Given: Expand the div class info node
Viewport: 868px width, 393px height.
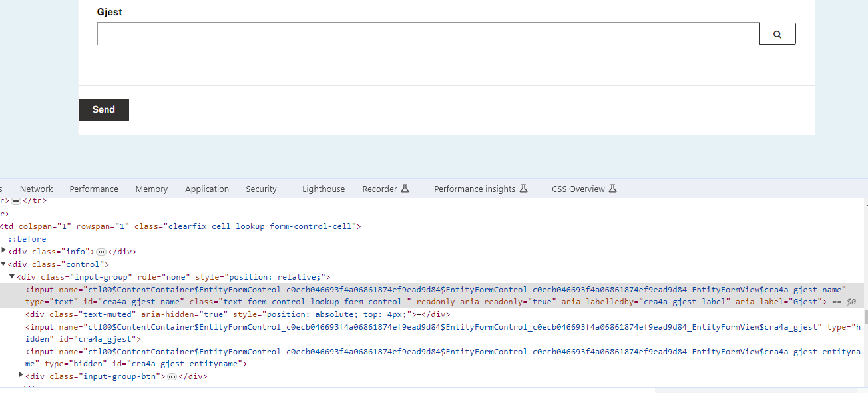Looking at the screenshot, I should tap(4, 251).
